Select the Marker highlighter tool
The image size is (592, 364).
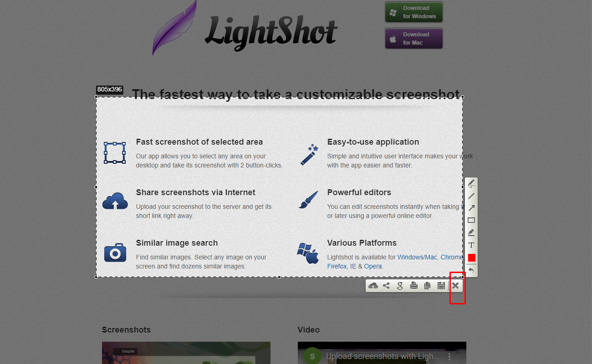click(471, 233)
